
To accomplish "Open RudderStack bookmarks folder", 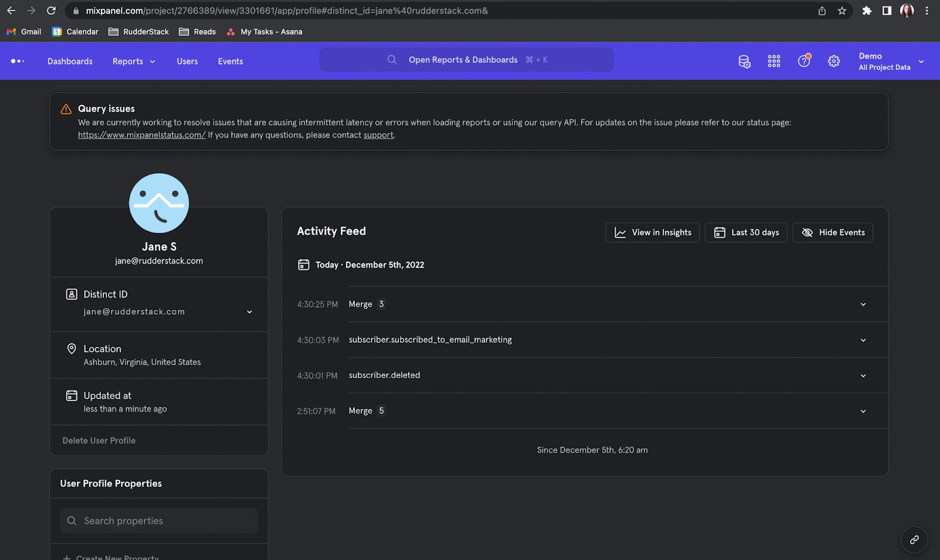I will [x=138, y=32].
